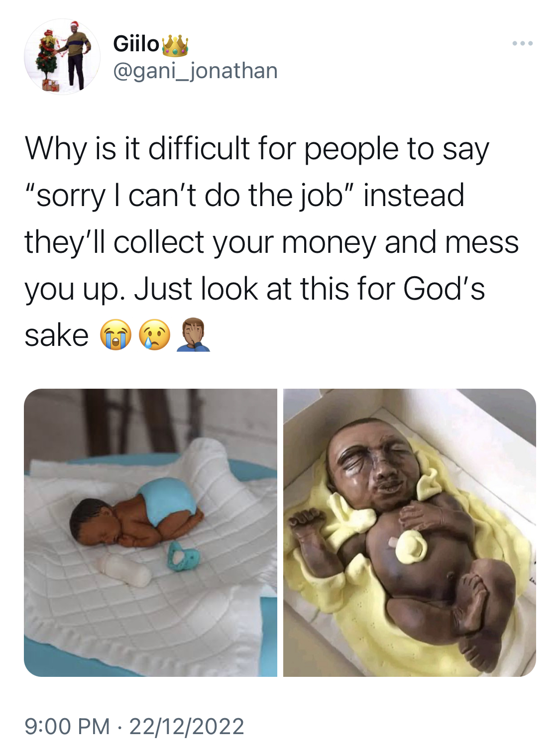Open the three-dot more options menu
Screen dimensions: 560x755
[523, 44]
